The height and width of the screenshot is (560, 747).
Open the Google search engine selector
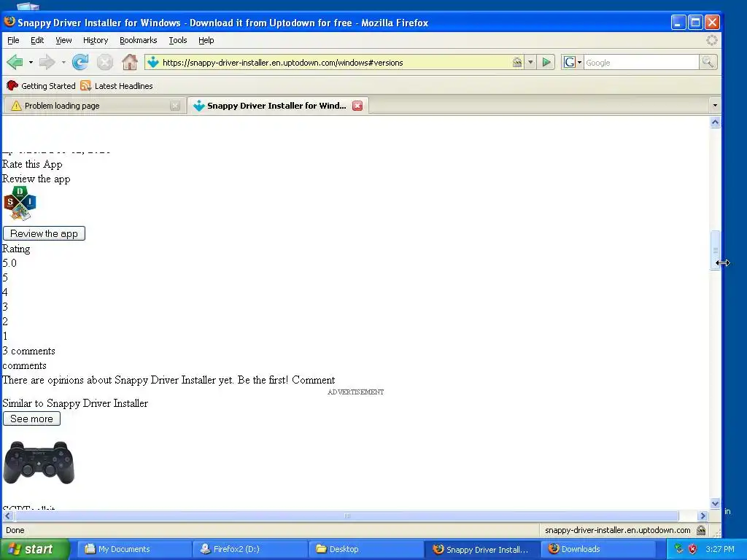coord(572,63)
